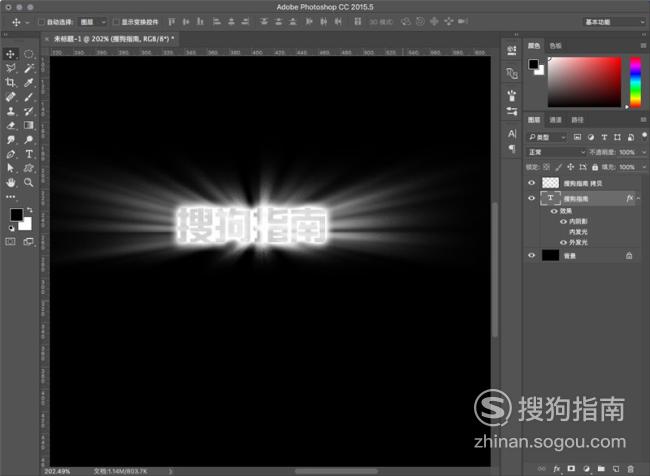This screenshot has height=476, width=650.
Task: Select the Eraser tool
Action: (11, 125)
